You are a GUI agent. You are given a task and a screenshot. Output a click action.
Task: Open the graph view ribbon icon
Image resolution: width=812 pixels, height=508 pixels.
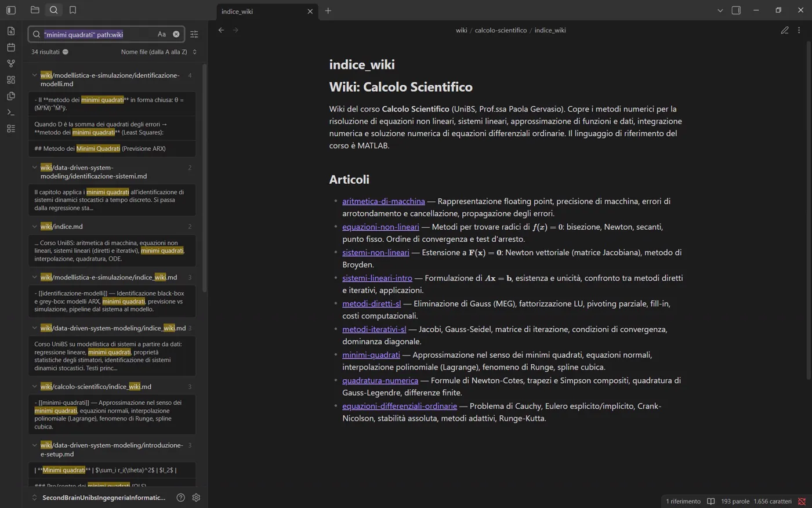pos(11,63)
